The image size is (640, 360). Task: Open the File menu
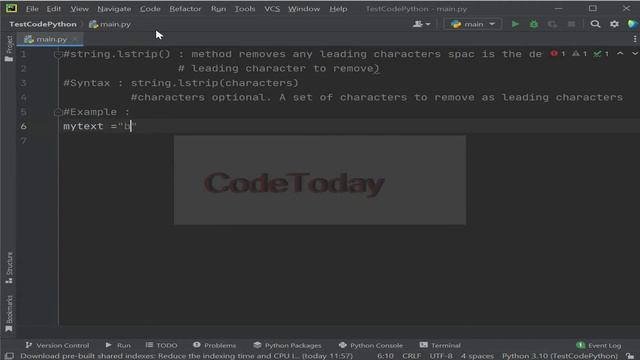click(32, 9)
